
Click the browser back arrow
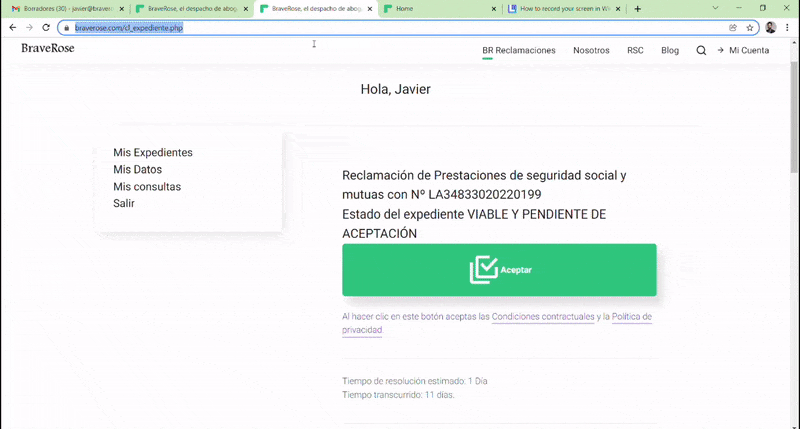(x=12, y=28)
